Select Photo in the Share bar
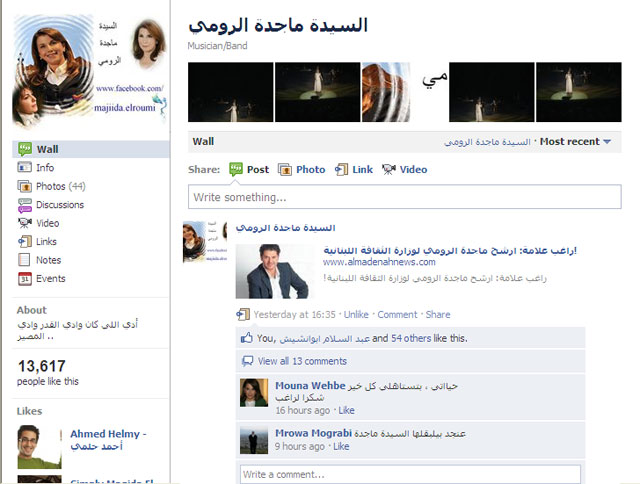Viewport: 640px width, 484px height. (x=302, y=169)
